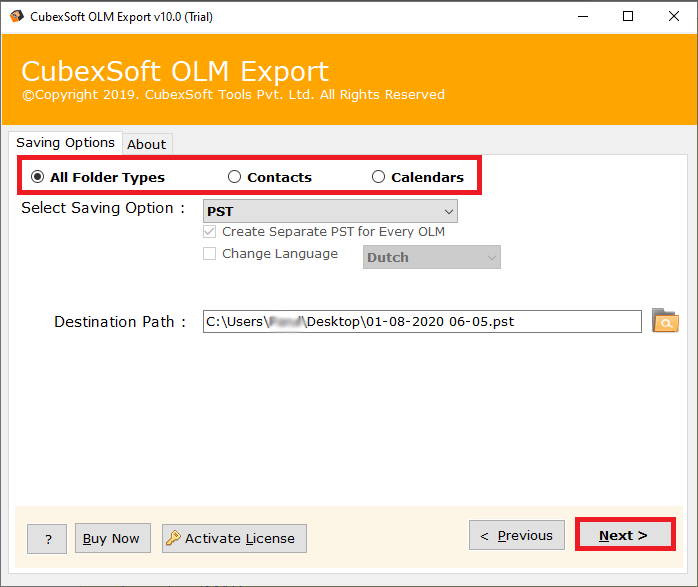
Task: Proceed with the Next button
Action: [x=625, y=534]
